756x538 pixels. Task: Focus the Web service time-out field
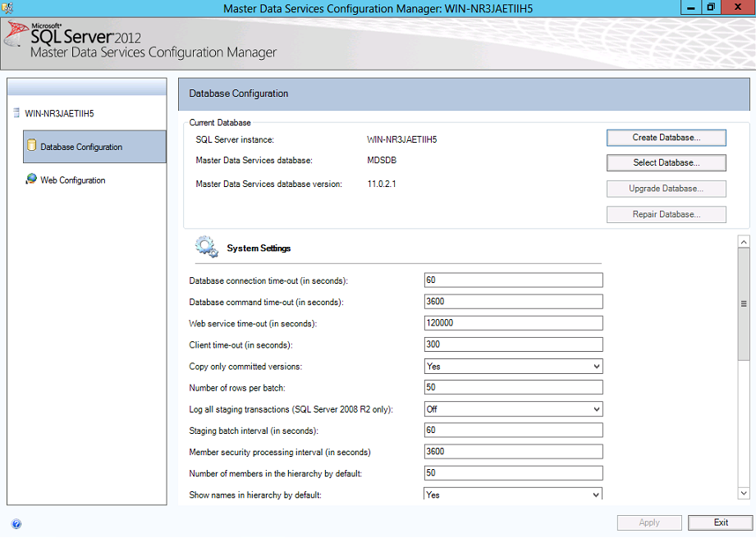tap(514, 323)
